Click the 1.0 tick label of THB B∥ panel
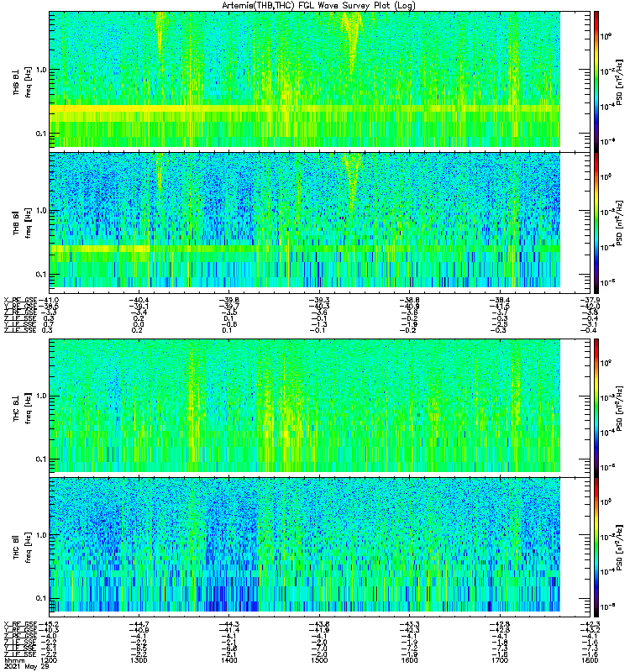This screenshot has height=672, width=630. point(41,211)
